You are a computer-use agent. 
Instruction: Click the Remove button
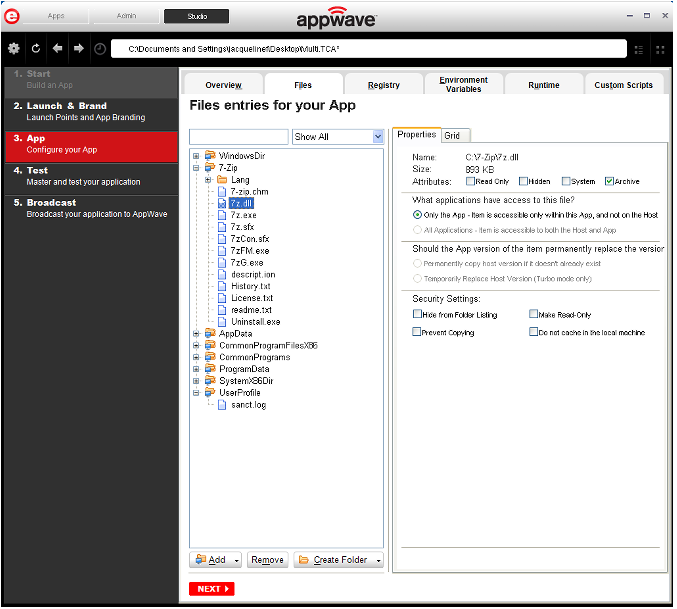(x=268, y=560)
